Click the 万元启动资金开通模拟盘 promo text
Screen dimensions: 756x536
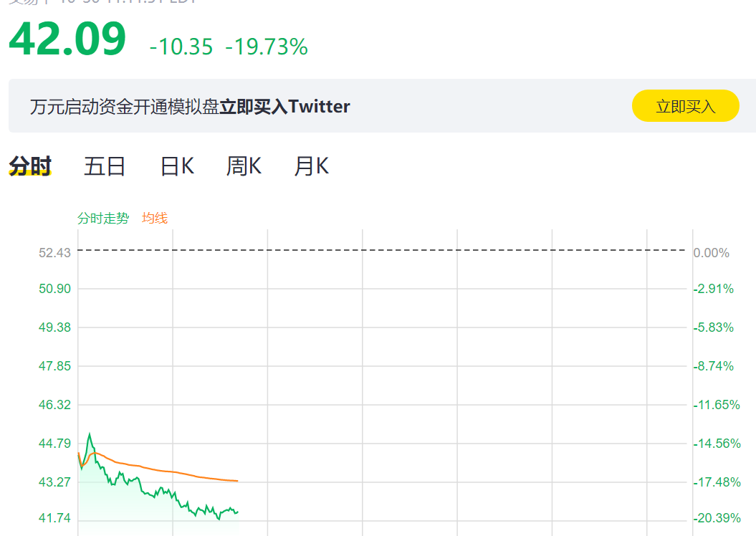tap(125, 107)
